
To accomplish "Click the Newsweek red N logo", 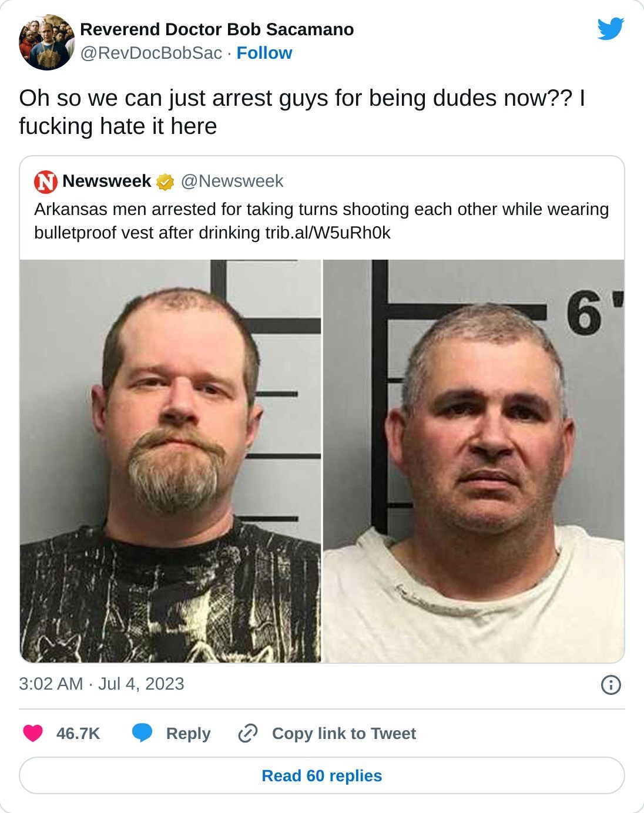I will tap(45, 182).
